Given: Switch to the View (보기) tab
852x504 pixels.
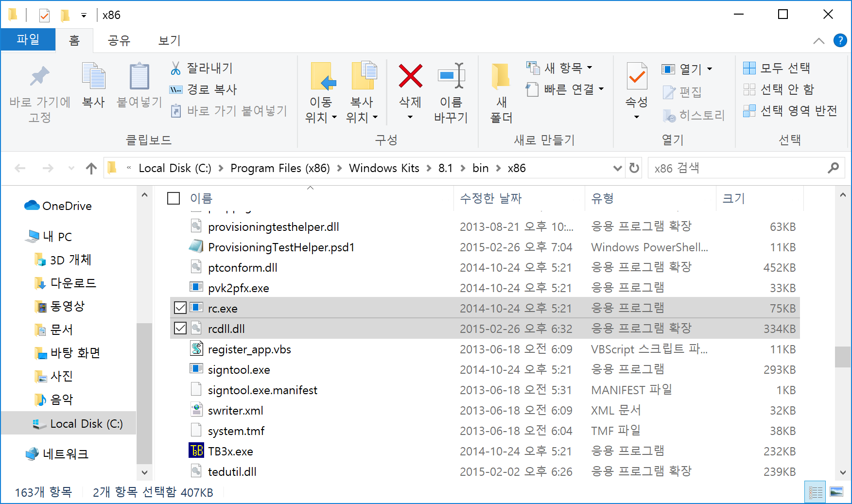Looking at the screenshot, I should coord(170,40).
